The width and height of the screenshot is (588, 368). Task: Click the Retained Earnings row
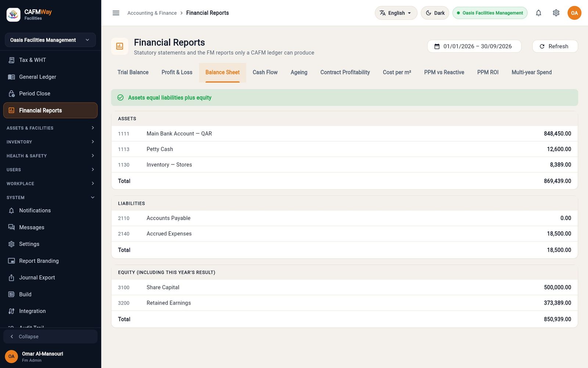[344, 303]
